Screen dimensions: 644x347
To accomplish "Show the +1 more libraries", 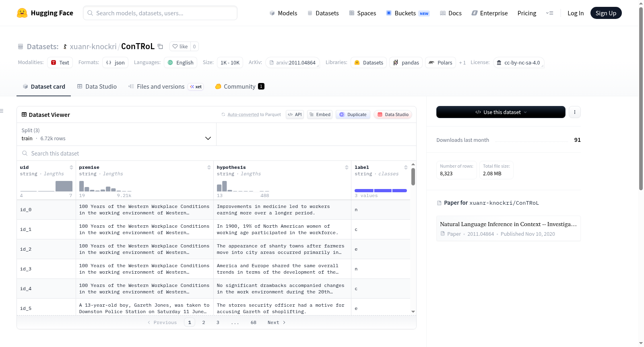I will pyautogui.click(x=462, y=62).
